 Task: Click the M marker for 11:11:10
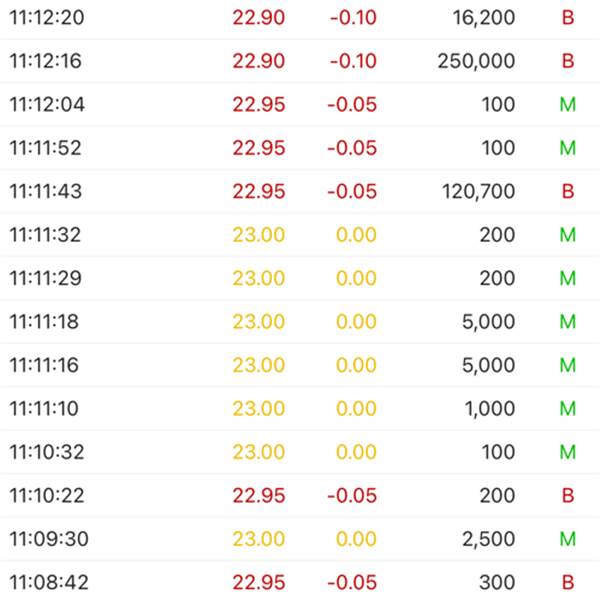pyautogui.click(x=567, y=409)
